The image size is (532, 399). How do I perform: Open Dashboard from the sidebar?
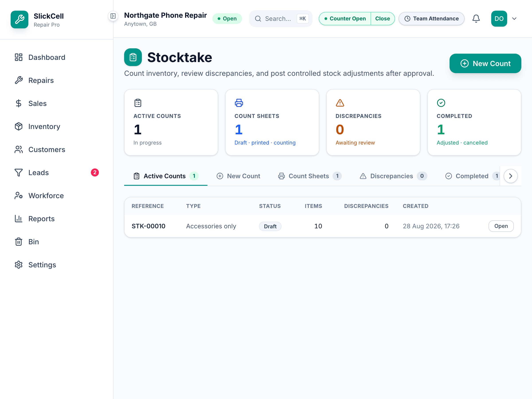click(x=57, y=57)
